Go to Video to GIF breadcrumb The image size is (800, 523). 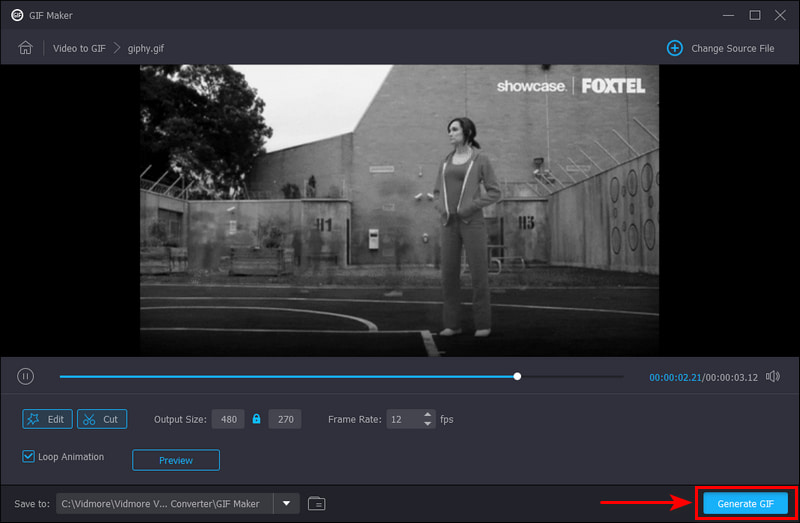coord(78,48)
